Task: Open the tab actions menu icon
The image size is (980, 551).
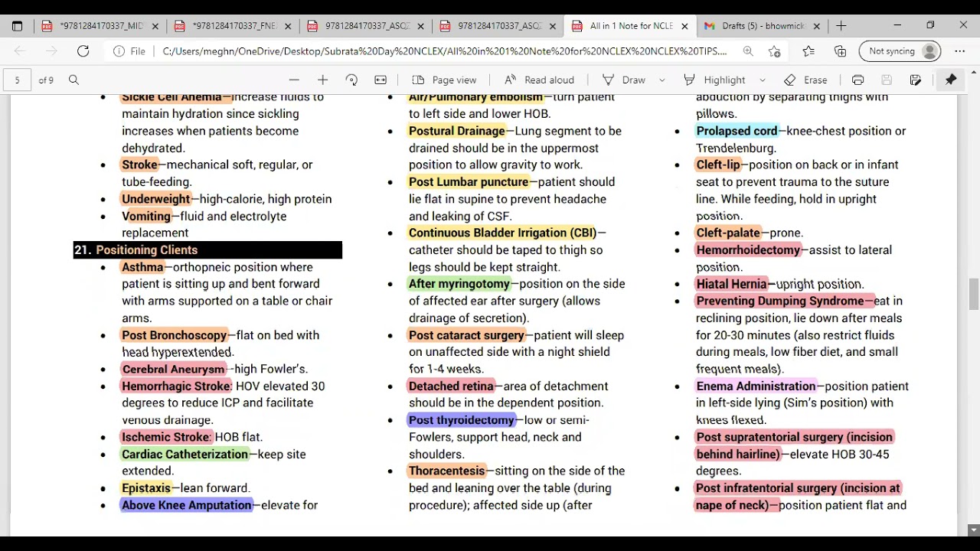Action: coord(17,26)
